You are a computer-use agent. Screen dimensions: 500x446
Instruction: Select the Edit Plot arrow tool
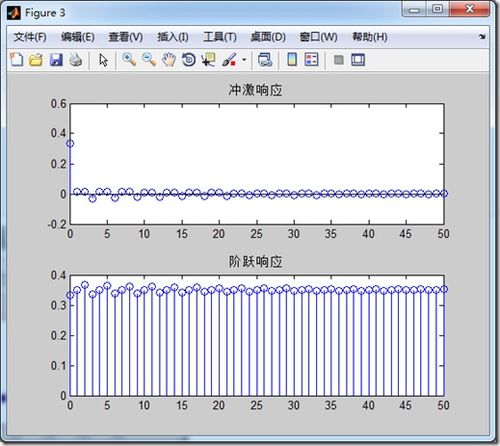[x=103, y=60]
